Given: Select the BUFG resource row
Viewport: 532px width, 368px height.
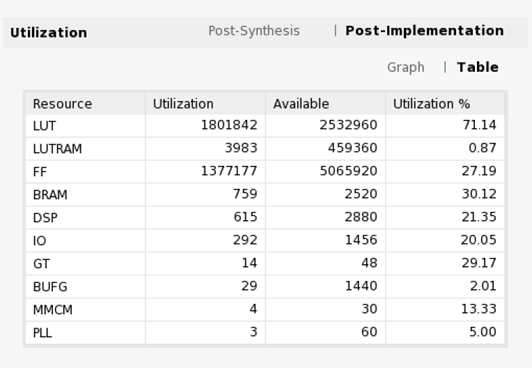Looking at the screenshot, I should coord(265,287).
